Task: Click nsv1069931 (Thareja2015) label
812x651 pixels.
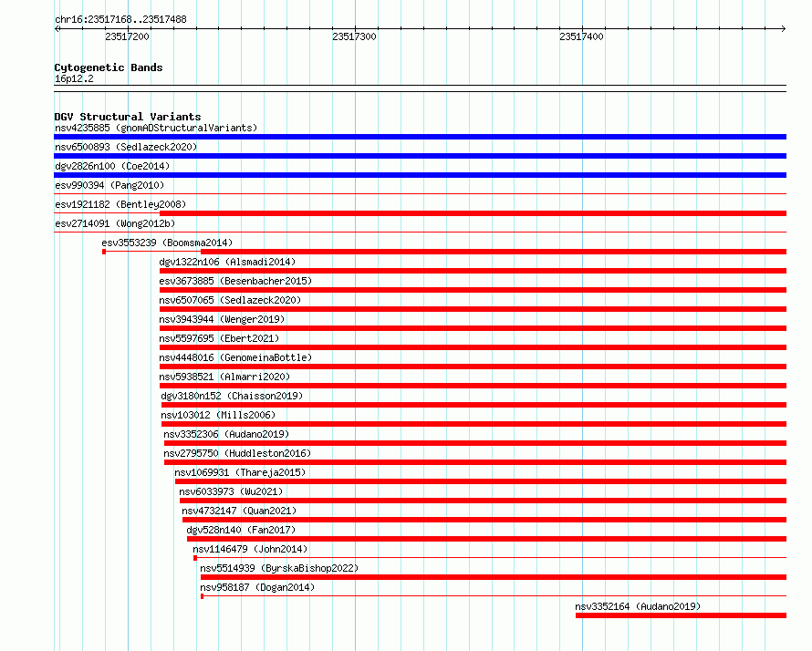Action: pyautogui.click(x=240, y=472)
